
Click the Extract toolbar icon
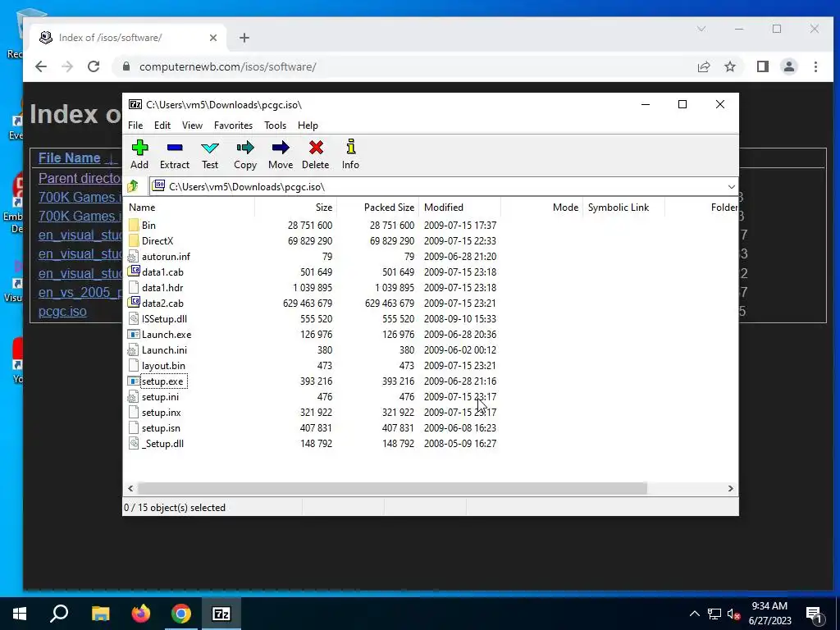[x=175, y=148]
